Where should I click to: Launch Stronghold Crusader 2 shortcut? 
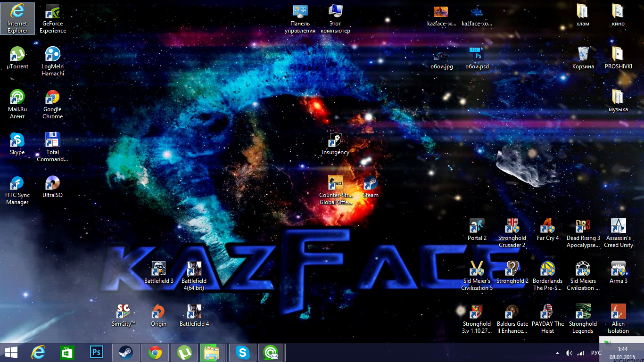512,232
